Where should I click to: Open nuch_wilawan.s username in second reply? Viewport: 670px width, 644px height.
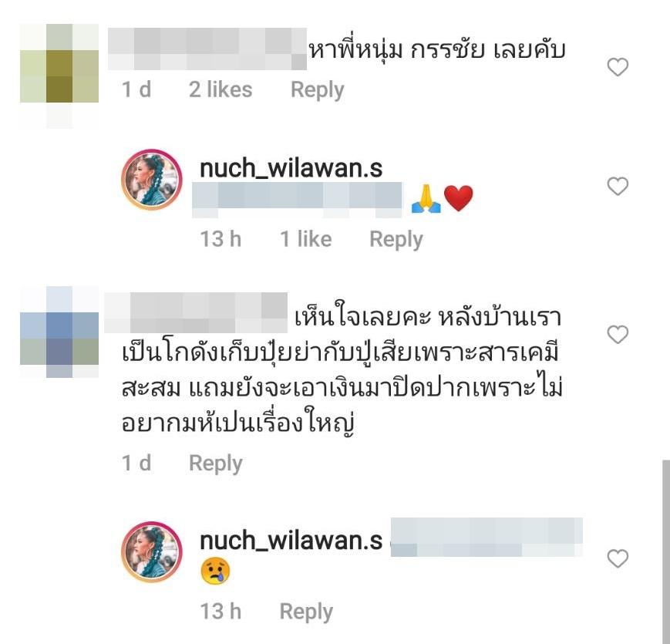291,541
